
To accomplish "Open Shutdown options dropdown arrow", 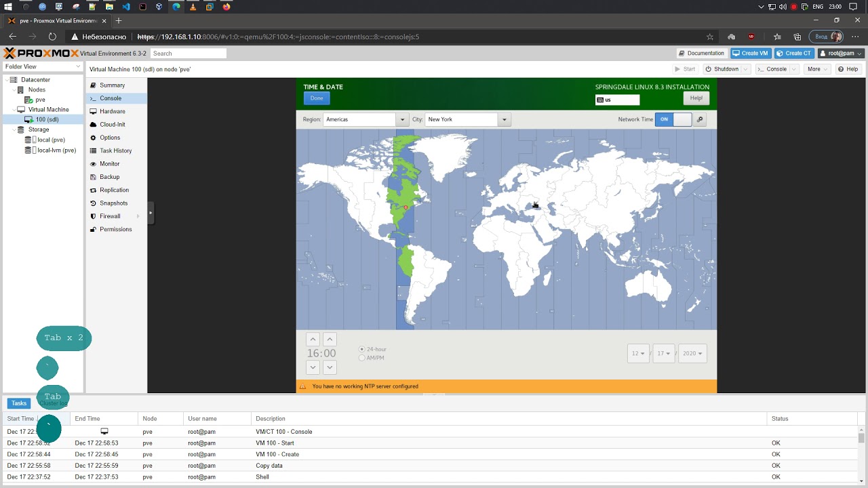I will [746, 69].
